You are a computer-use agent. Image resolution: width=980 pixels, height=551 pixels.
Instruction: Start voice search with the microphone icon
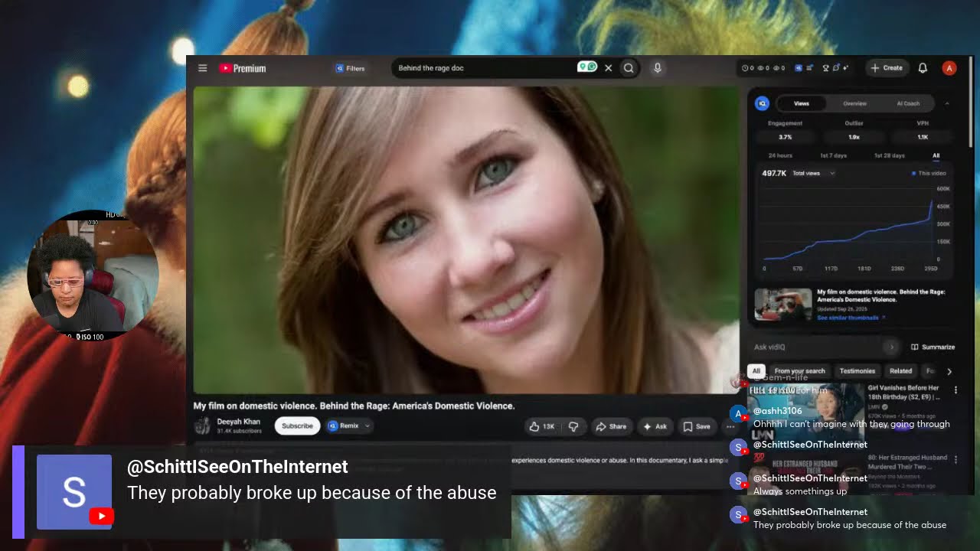tap(657, 68)
